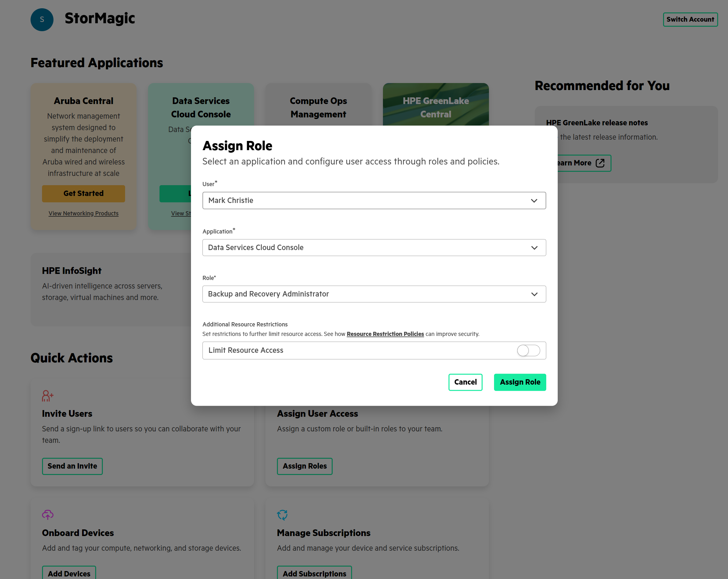
Task: Open the HPE InfoSight card
Action: point(111,289)
